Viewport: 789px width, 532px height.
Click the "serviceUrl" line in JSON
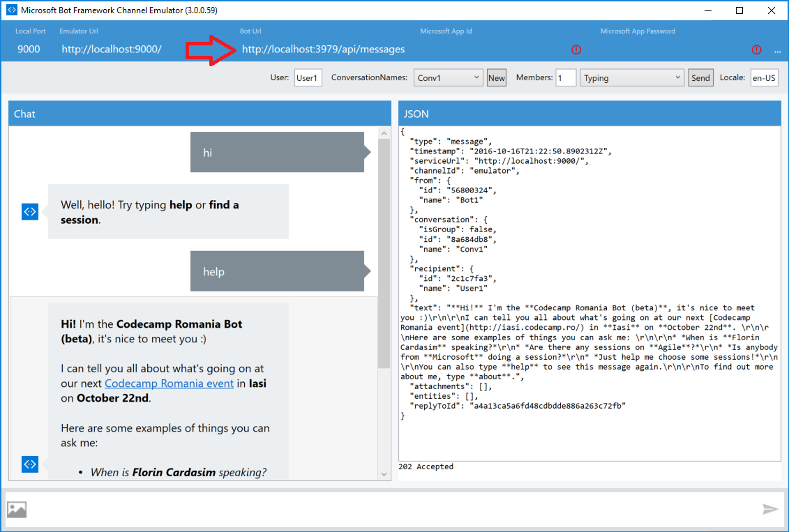(x=499, y=161)
